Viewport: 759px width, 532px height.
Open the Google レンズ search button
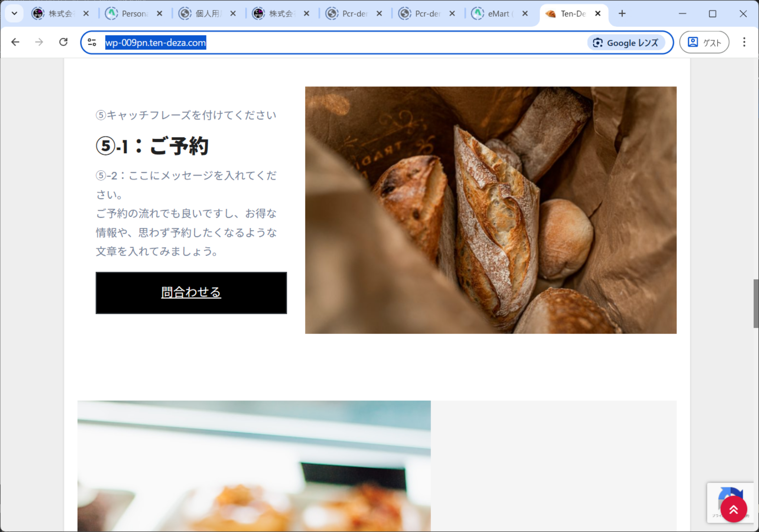pyautogui.click(x=626, y=43)
